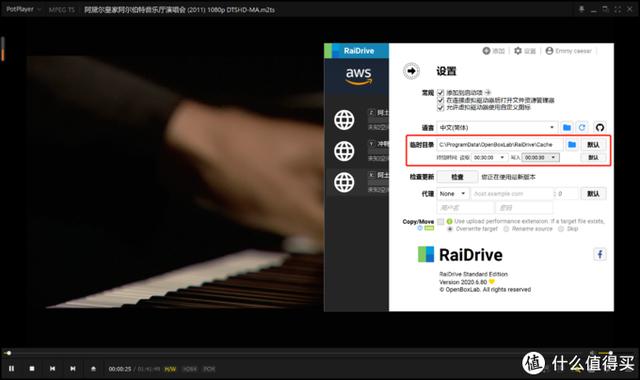Click the 检查 check update button
Screen dimensions: 640x380
pyautogui.click(x=457, y=177)
